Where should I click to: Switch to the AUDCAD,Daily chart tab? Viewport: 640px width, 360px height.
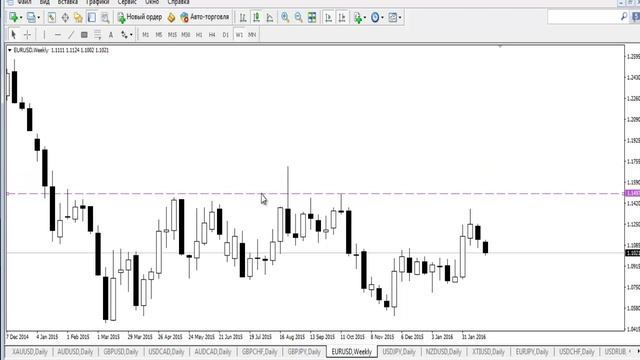(x=213, y=351)
